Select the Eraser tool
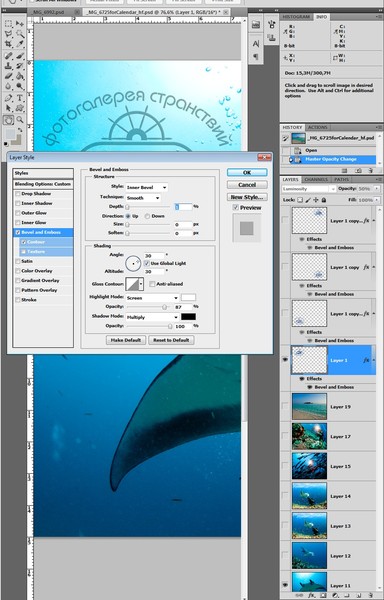 (8, 76)
